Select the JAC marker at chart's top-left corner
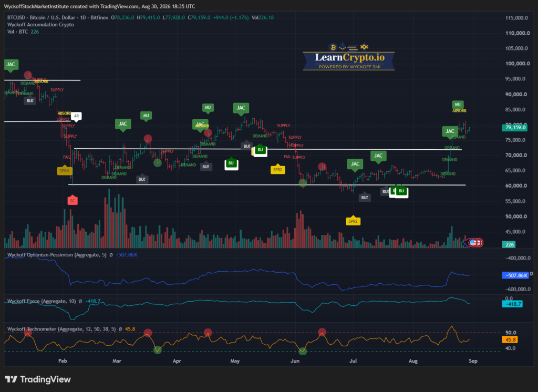Image resolution: width=538 pixels, height=392 pixels. coord(11,65)
